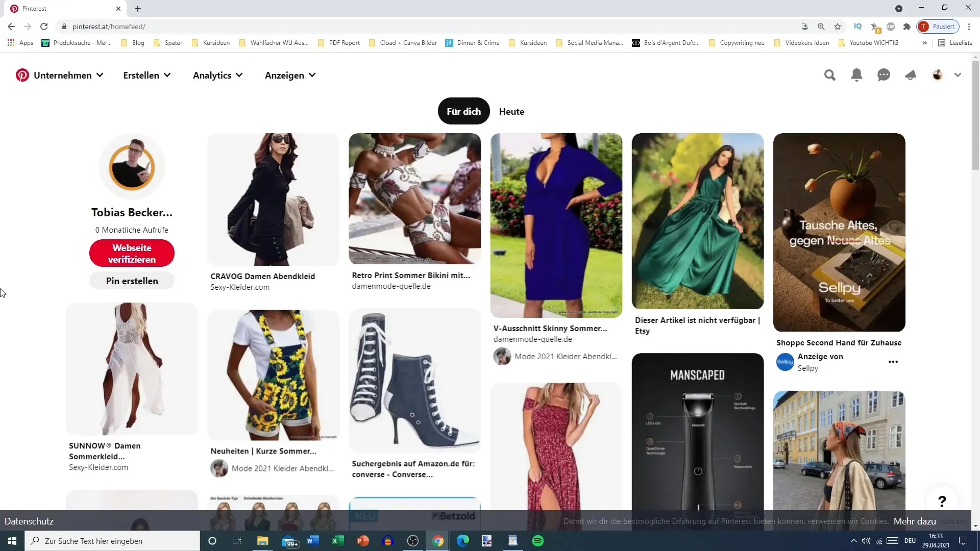Expand the Unternehmen dropdown
980x551 pixels.
(x=68, y=75)
